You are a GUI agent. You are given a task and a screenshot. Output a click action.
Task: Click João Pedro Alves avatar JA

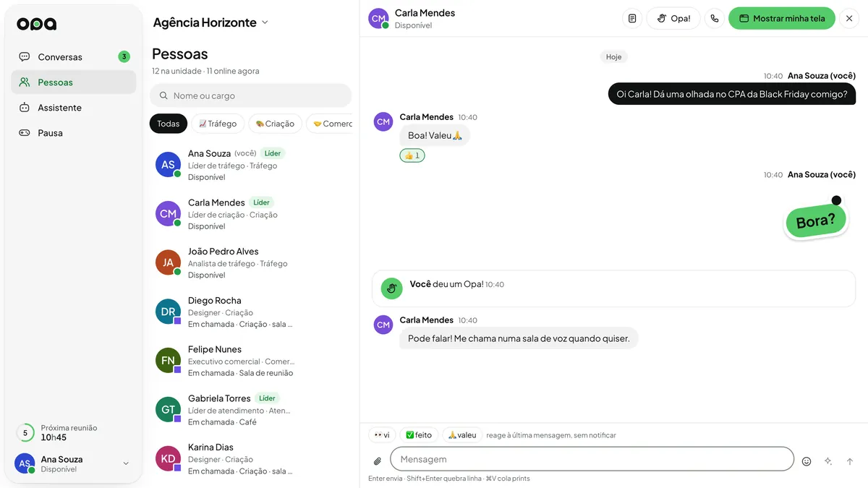pos(168,262)
